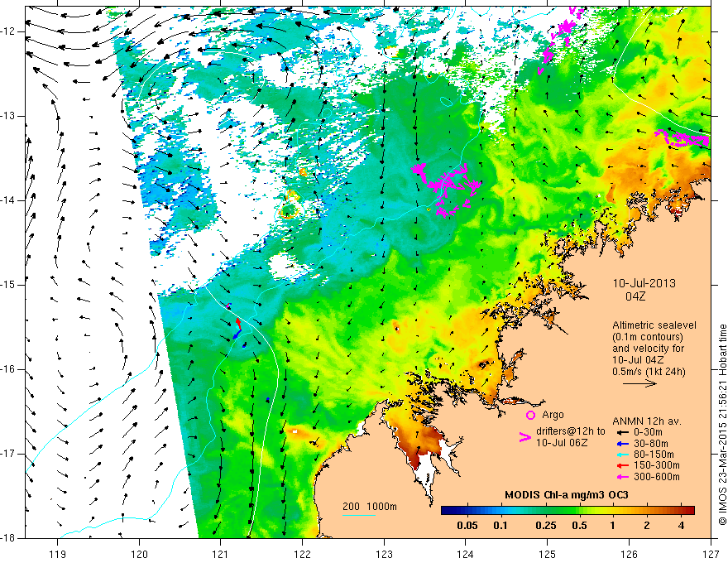
Task: Click the magenta drifters arrowhead legend symbol
Action: tap(525, 437)
